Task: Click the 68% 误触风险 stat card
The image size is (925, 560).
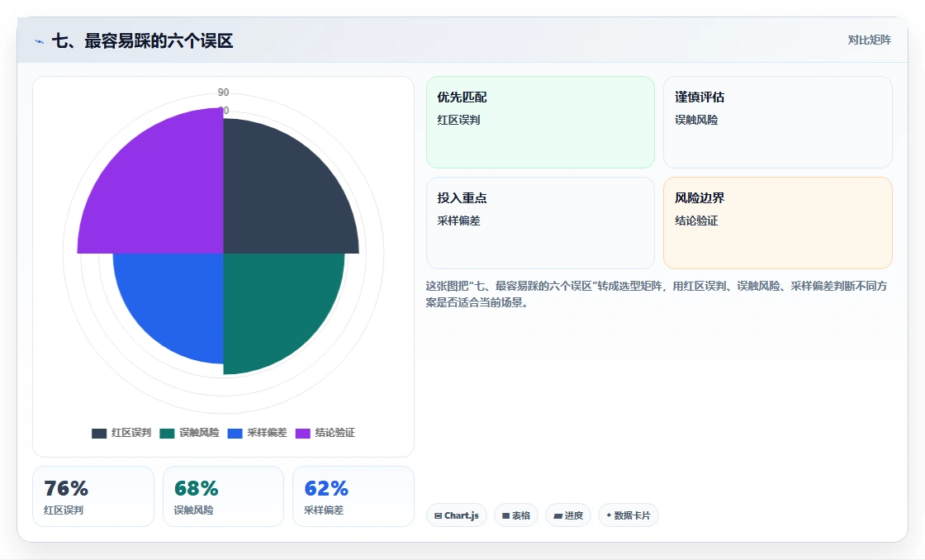Action: coord(223,496)
